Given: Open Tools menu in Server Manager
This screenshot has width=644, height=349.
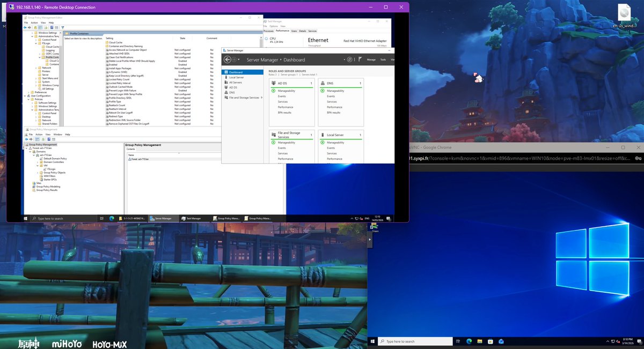Looking at the screenshot, I should point(383,60).
